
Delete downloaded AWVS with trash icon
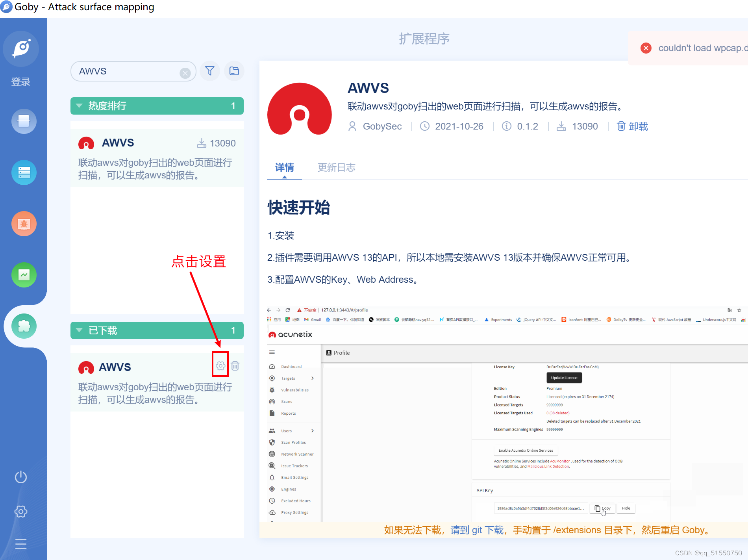pos(235,366)
